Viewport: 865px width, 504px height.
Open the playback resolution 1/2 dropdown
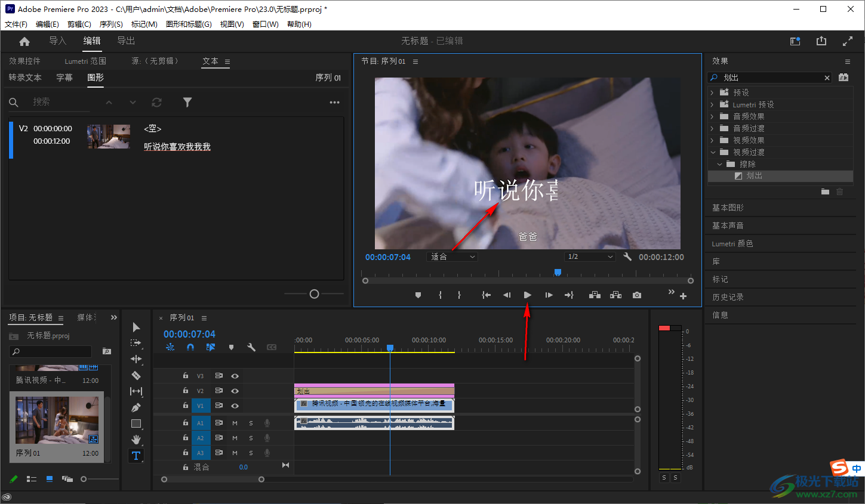click(590, 257)
